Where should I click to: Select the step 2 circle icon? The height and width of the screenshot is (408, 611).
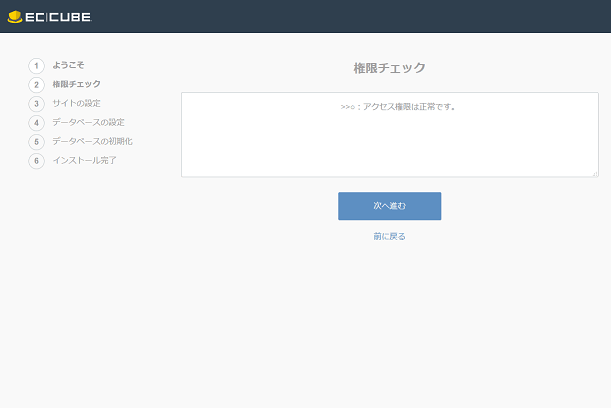(37, 84)
